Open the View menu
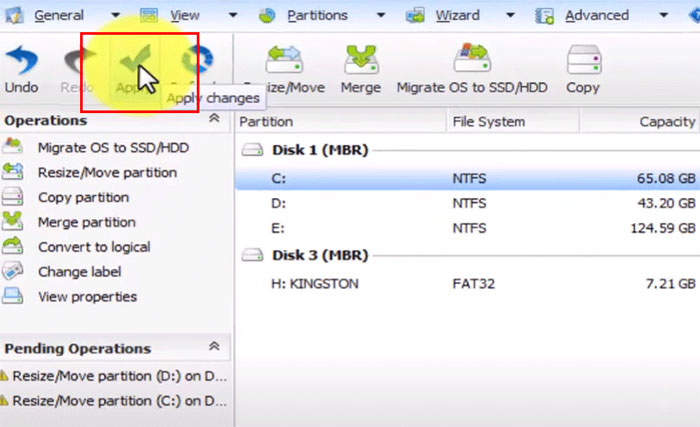Viewport: 700px width, 427px height. tap(185, 16)
